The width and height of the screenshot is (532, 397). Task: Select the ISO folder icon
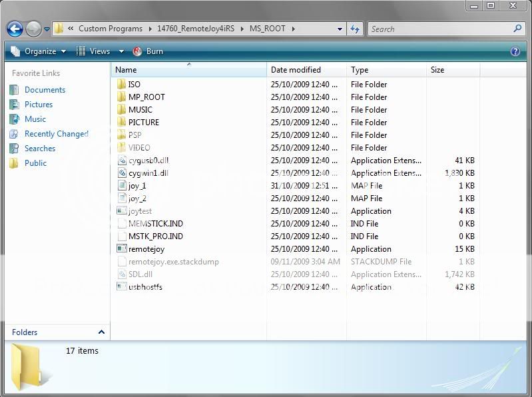pos(121,85)
